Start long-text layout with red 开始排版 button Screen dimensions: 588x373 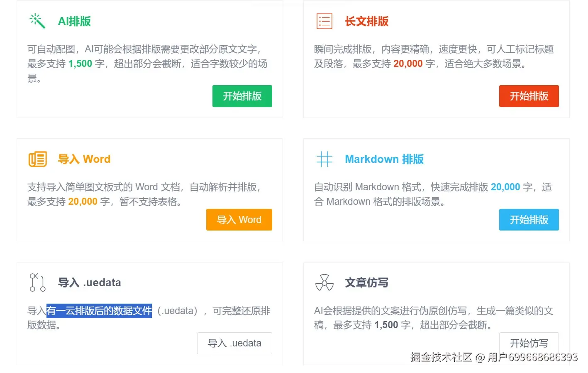tap(529, 96)
